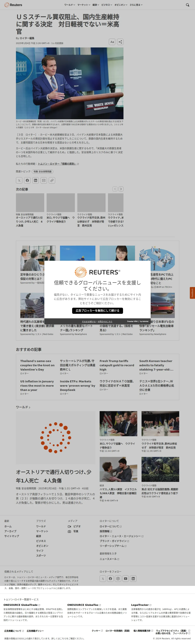The height and width of the screenshot is (644, 195).
Task: Share article on Facebook below article
Action: [27, 180]
